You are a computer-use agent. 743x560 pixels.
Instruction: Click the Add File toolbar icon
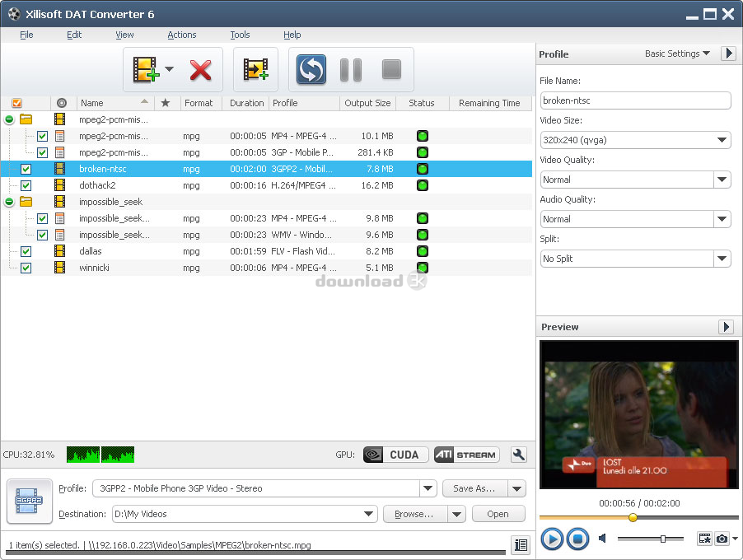click(x=144, y=70)
